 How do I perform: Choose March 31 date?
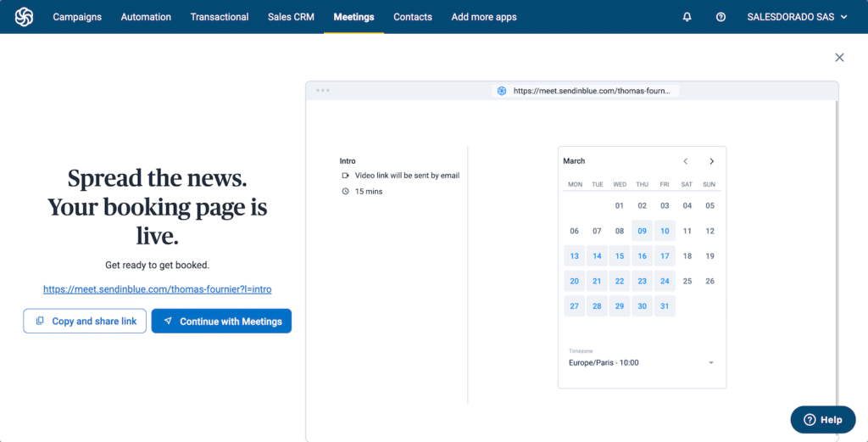[665, 305]
